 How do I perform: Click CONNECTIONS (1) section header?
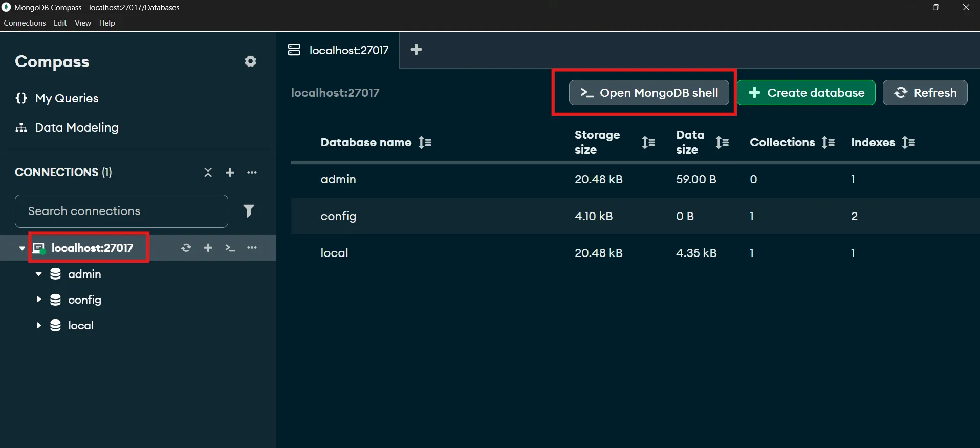point(63,173)
